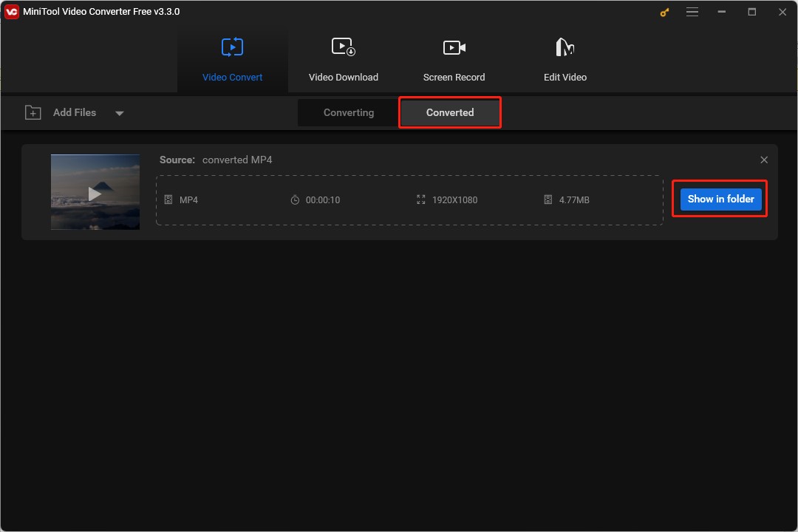Click the MiniTool logo in title bar
The image size is (798, 532).
tap(10, 11)
